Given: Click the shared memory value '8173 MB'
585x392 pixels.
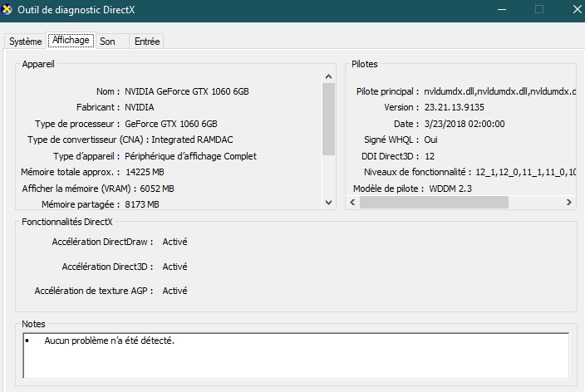Looking at the screenshot, I should click(142, 204).
